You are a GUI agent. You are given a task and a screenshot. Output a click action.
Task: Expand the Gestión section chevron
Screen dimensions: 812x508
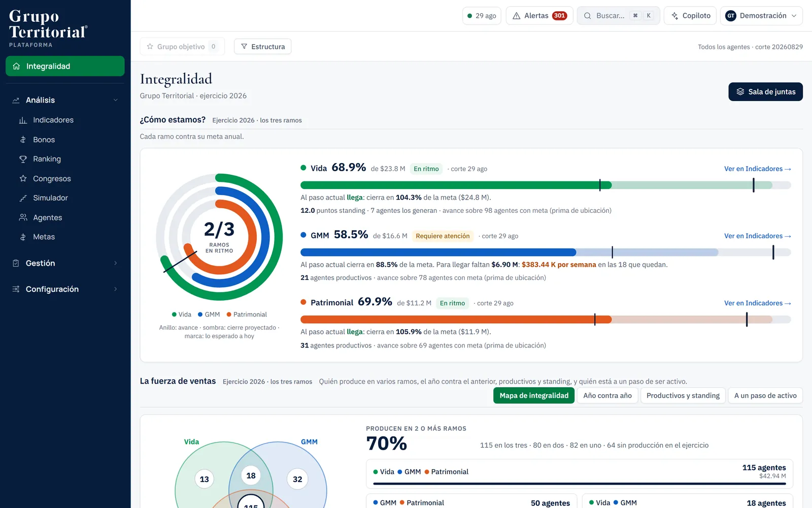(x=116, y=263)
